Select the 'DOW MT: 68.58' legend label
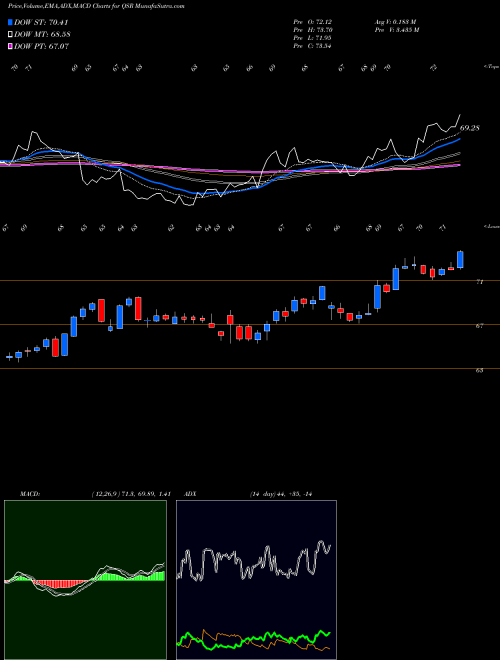Screen dimensions: 500x660 click(x=42, y=35)
